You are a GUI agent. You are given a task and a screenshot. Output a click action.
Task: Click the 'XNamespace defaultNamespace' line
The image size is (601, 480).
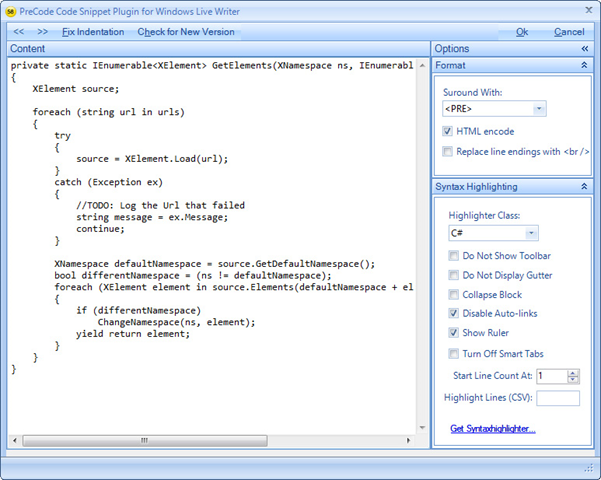[x=215, y=264]
